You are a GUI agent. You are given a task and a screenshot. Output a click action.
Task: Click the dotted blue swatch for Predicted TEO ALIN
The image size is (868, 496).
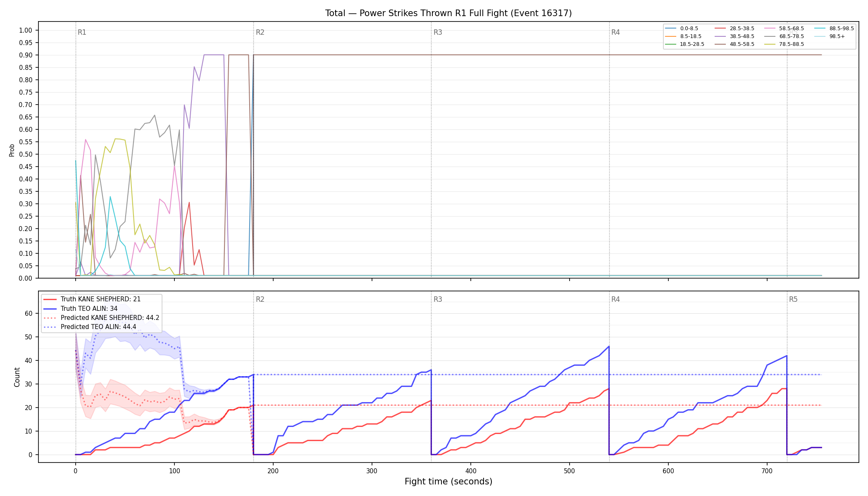point(50,327)
